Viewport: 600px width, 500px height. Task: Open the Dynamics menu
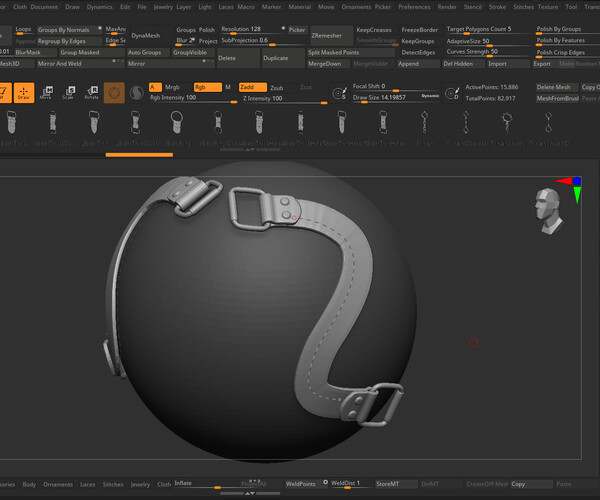point(99,7)
